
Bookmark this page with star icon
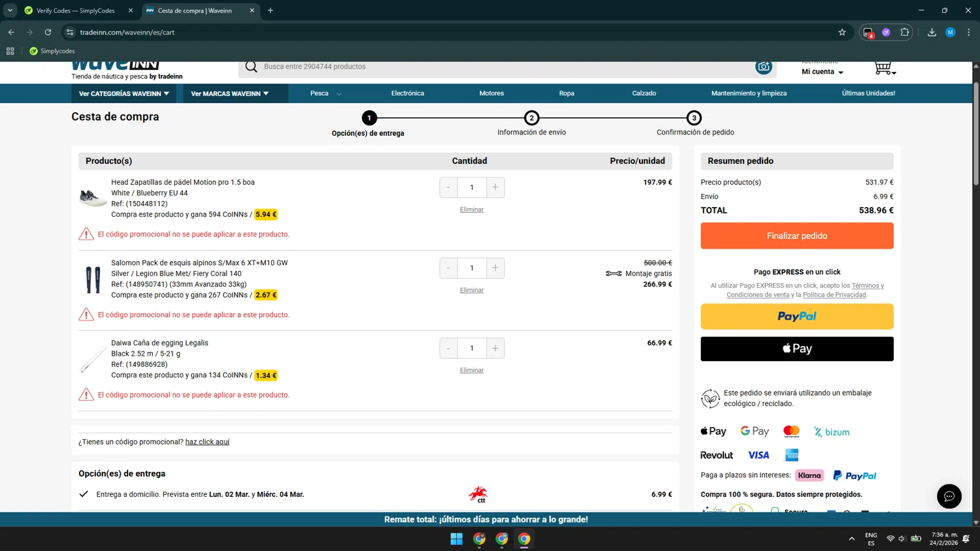842,32
